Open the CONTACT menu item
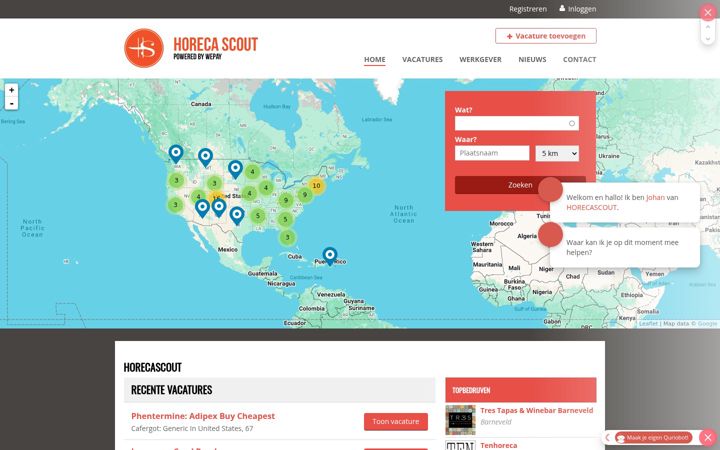Image resolution: width=720 pixels, height=450 pixels. [579, 60]
